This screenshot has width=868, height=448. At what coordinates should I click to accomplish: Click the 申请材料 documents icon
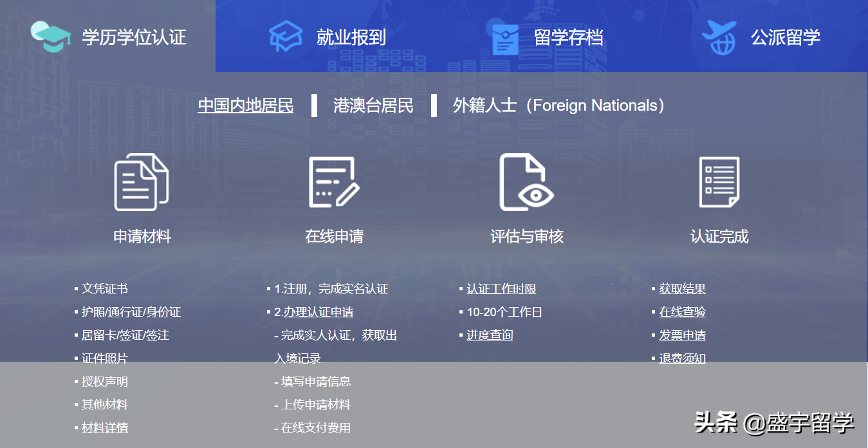142,182
